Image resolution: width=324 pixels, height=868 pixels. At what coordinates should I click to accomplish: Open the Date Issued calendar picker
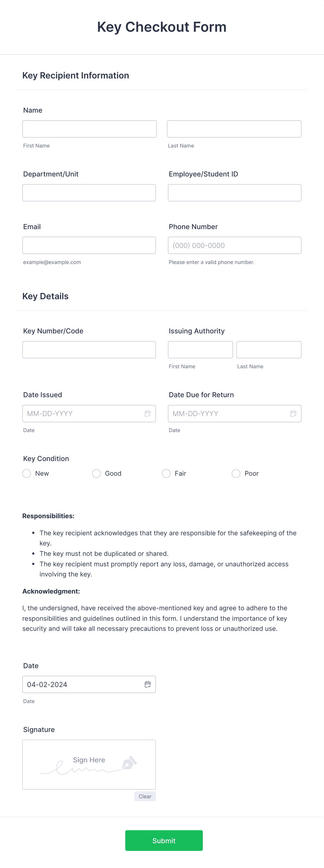(147, 414)
